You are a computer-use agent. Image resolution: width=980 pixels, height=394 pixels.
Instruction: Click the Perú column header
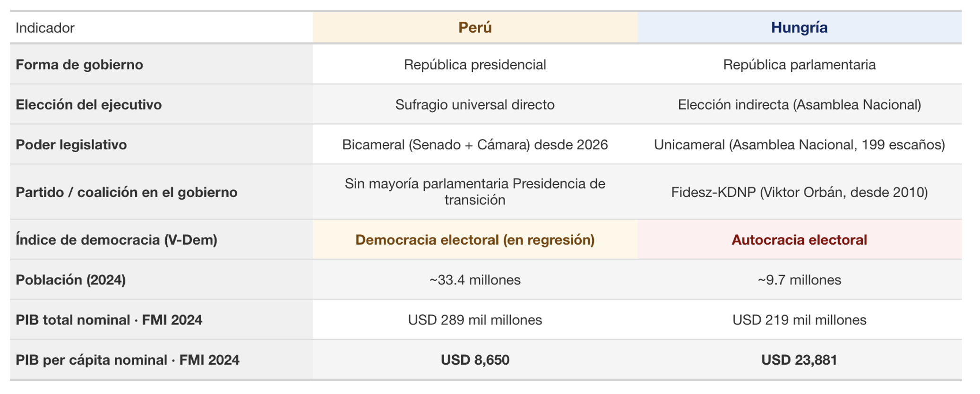tap(474, 27)
